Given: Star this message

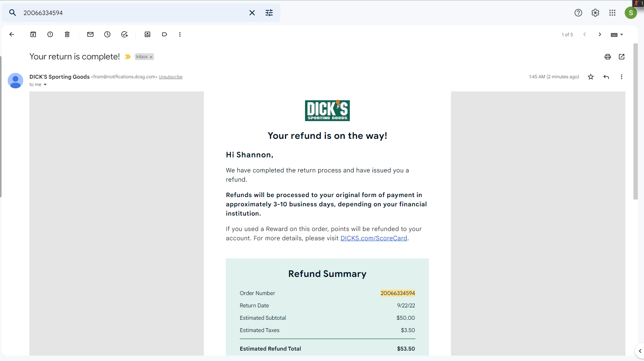Looking at the screenshot, I should click(591, 77).
